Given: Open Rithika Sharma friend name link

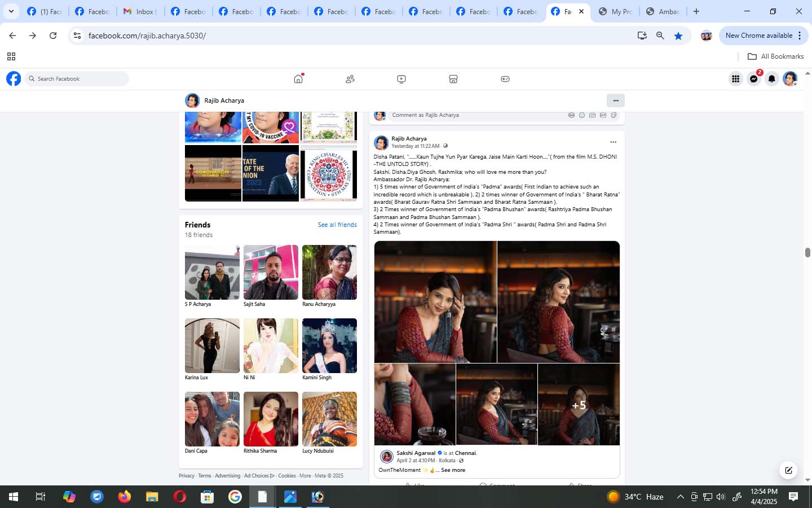Looking at the screenshot, I should point(260,451).
